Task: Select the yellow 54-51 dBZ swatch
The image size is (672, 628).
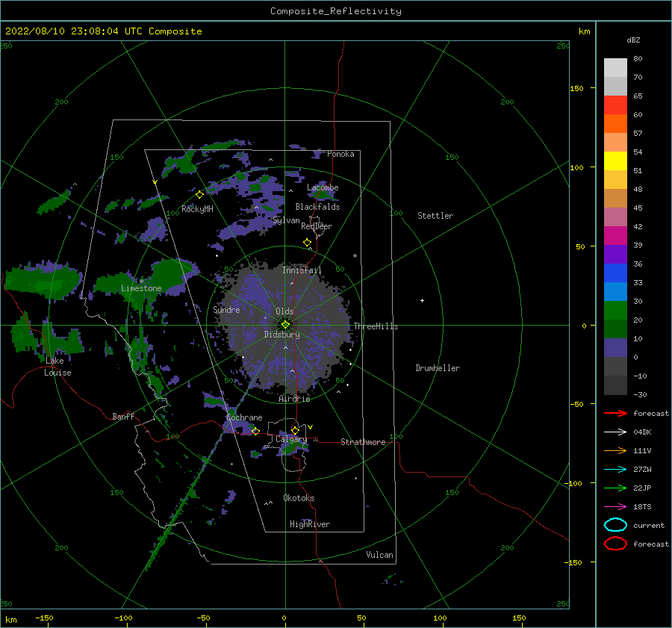Action: [615, 161]
